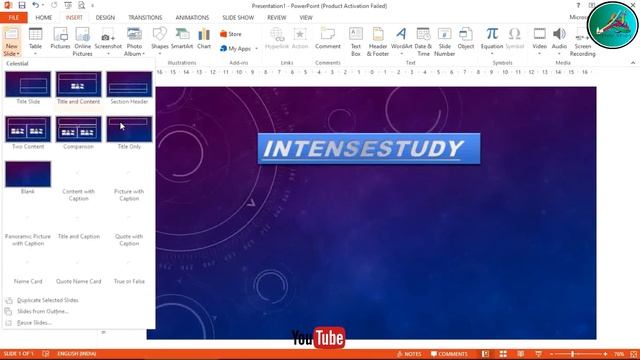Take a Screenshot from the ribbon
This screenshot has width=640, height=360.
[108, 41]
